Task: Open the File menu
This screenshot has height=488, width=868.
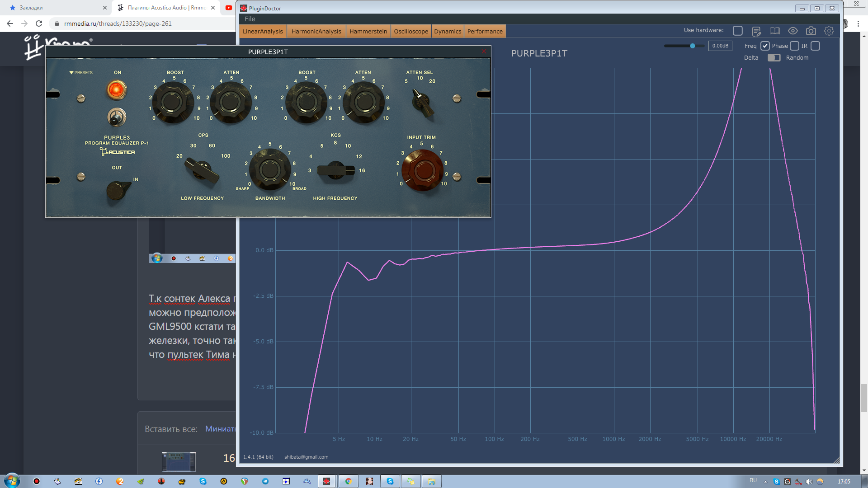Action: coord(250,19)
